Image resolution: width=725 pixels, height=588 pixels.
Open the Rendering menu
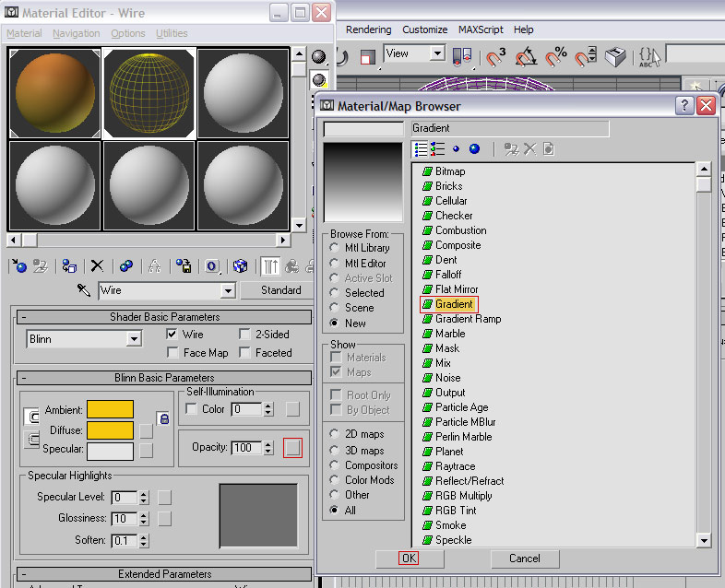(x=369, y=29)
